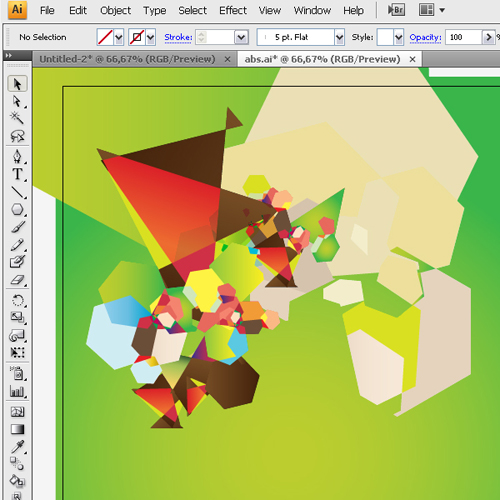This screenshot has height=500, width=500.
Task: Click the Style swatch box
Action: point(385,37)
